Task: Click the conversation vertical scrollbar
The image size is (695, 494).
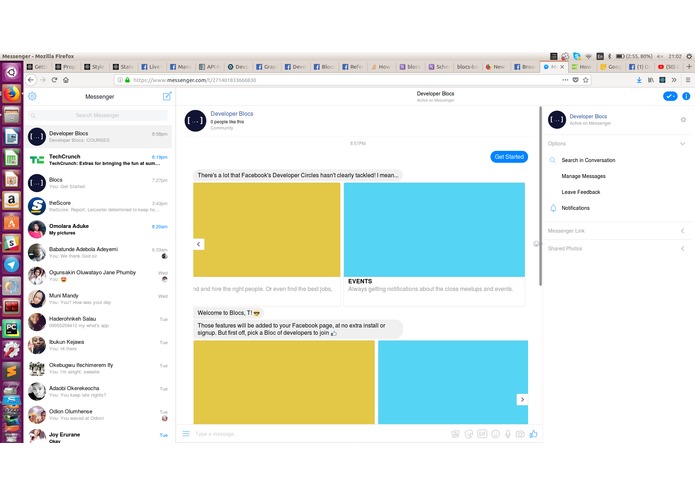Action: pos(540,196)
